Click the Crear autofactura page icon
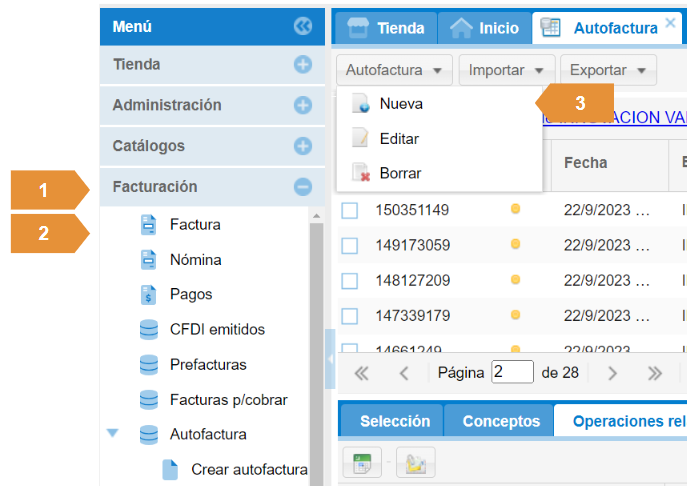Image resolution: width=687 pixels, height=486 pixels. tap(170, 469)
